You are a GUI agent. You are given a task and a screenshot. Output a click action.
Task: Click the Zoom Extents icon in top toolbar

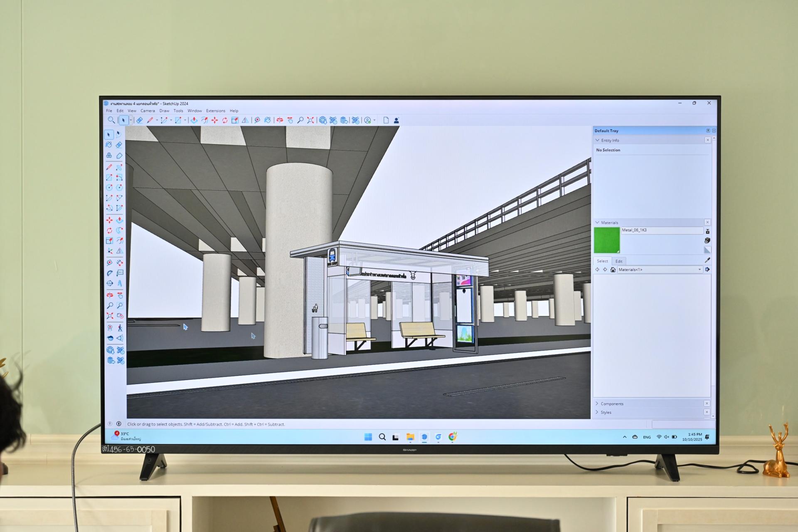[310, 120]
